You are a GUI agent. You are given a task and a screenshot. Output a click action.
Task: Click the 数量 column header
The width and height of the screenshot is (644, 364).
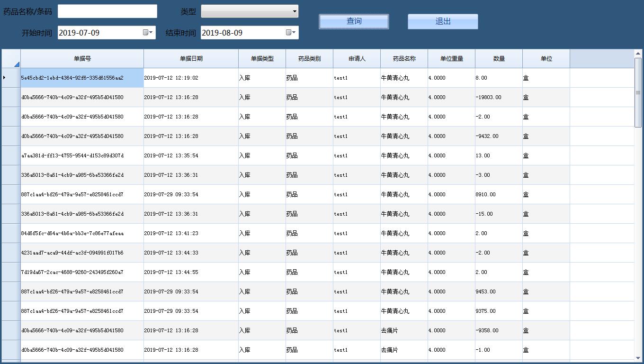coord(499,59)
